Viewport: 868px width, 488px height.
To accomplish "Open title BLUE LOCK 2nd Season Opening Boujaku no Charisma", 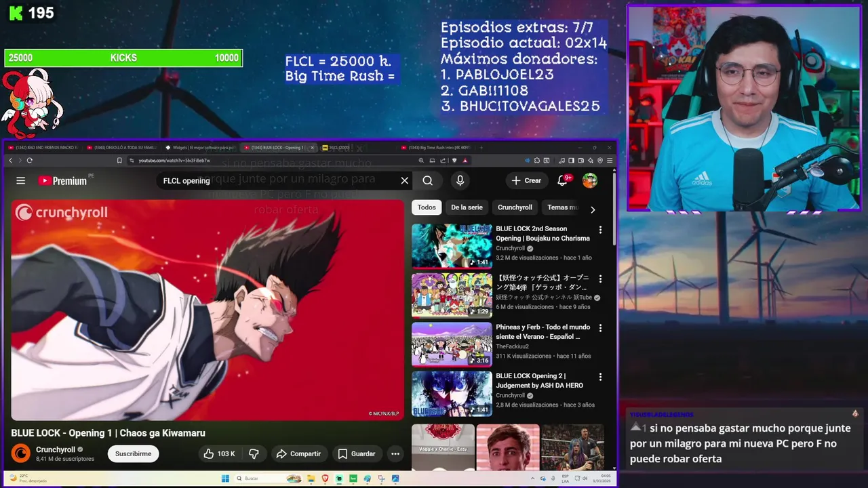I will [542, 233].
